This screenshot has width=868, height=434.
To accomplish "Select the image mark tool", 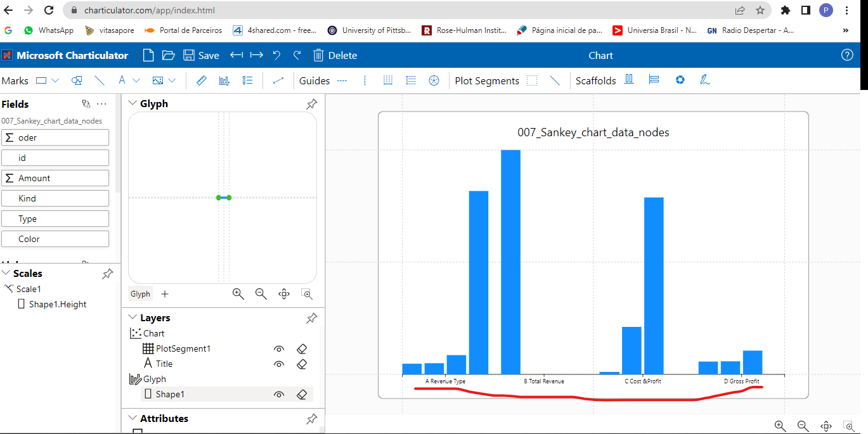I will click(157, 80).
